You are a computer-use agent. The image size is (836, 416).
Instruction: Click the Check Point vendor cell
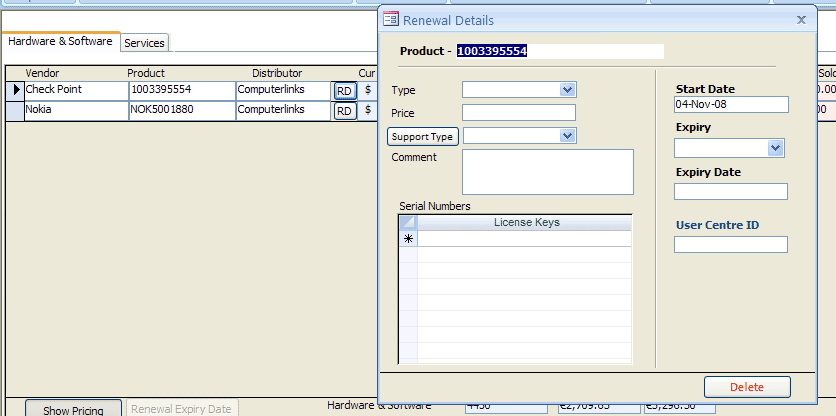pyautogui.click(x=76, y=90)
